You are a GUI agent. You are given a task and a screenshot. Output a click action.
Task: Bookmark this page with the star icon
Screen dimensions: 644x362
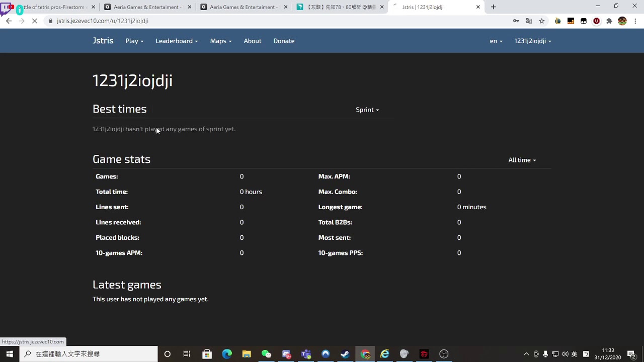click(542, 21)
